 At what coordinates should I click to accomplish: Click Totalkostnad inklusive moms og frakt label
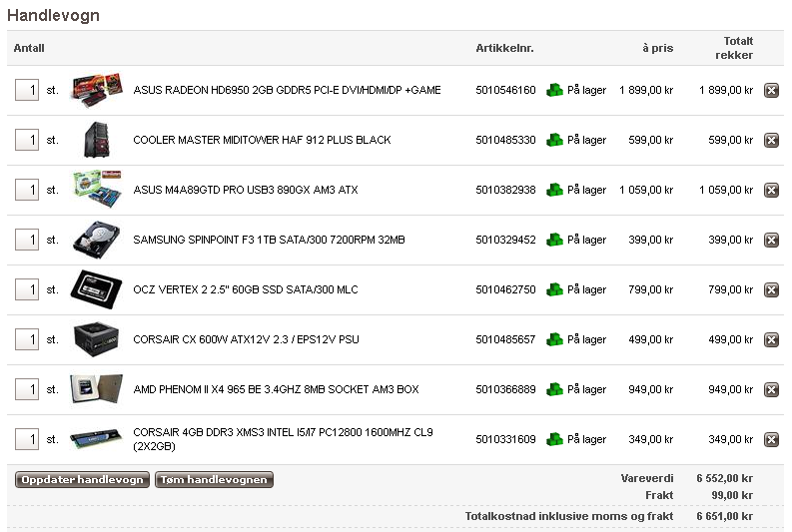568,516
